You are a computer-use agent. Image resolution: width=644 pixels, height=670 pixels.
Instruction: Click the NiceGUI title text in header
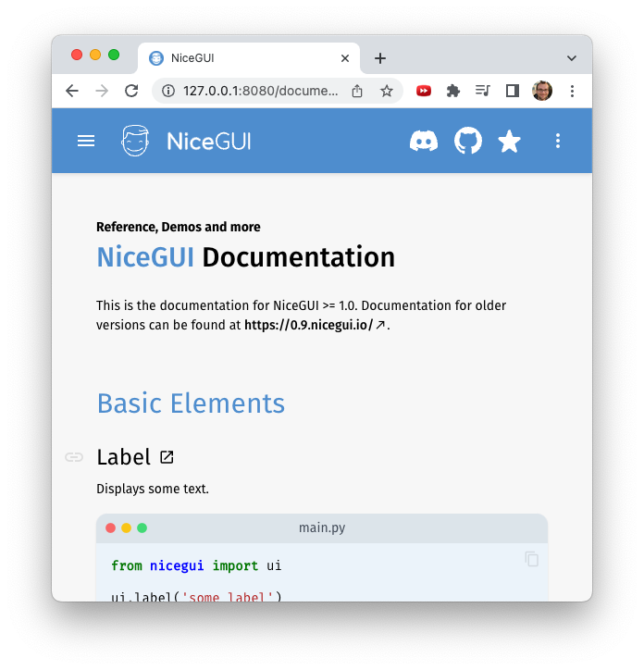pos(209,141)
